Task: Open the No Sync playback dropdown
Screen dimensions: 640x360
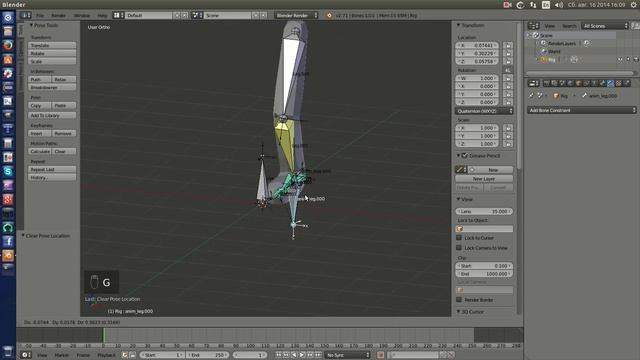Action: coord(347,355)
